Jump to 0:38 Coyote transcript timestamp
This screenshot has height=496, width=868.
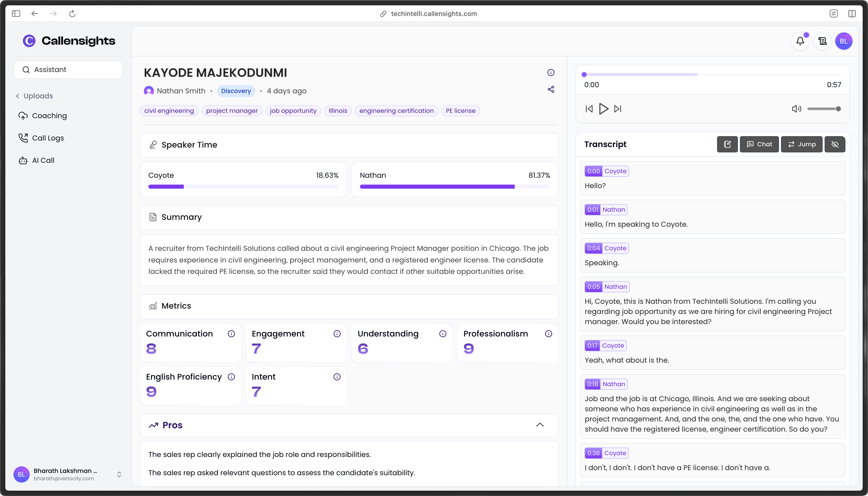click(594, 453)
